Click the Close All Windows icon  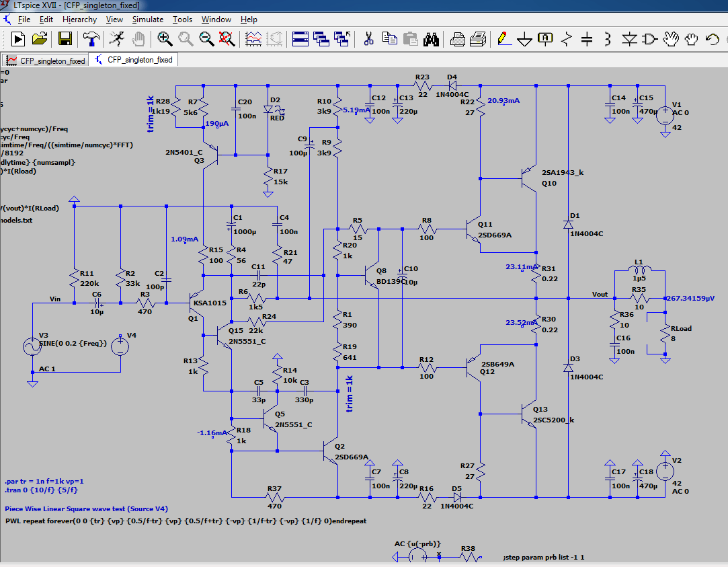(x=342, y=39)
